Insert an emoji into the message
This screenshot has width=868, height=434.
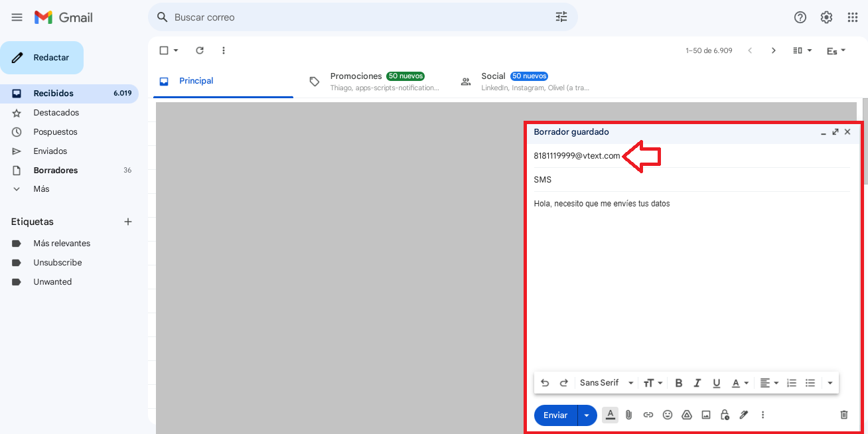coord(668,415)
